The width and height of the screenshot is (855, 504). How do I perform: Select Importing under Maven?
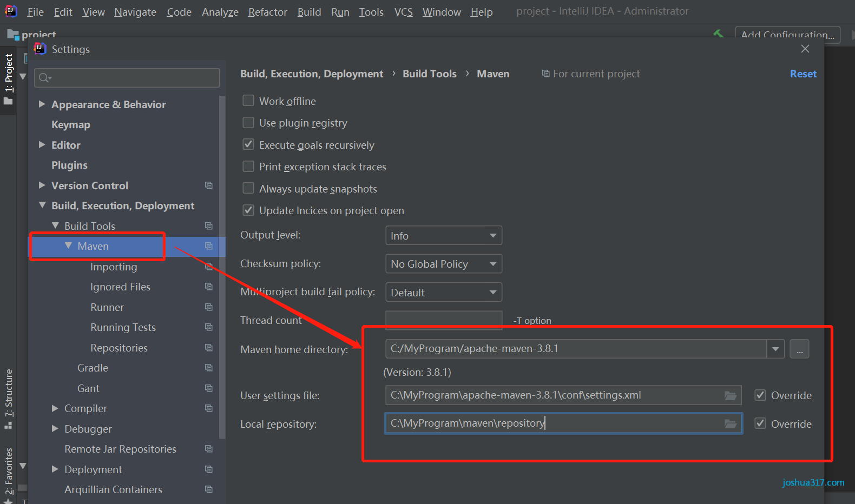coord(114,267)
